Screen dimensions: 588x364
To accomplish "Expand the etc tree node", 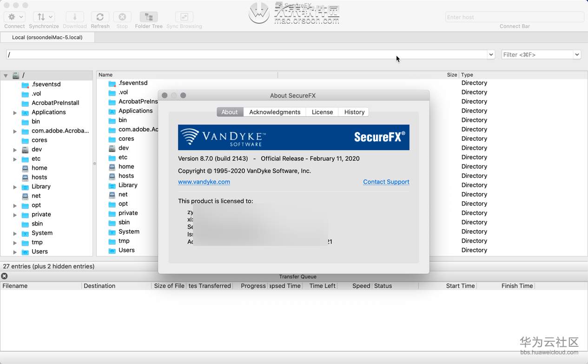I will tap(15, 159).
